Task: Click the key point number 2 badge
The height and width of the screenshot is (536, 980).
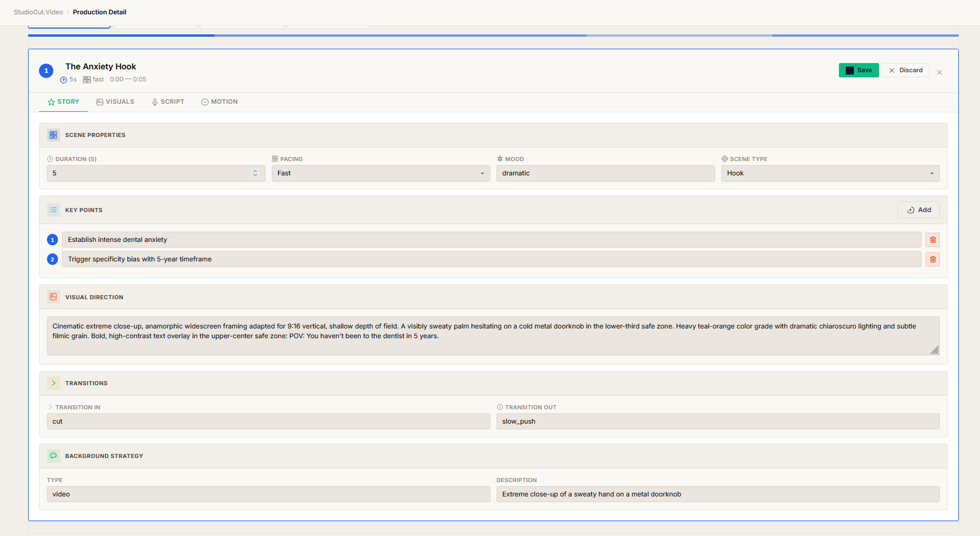Action: coord(52,259)
